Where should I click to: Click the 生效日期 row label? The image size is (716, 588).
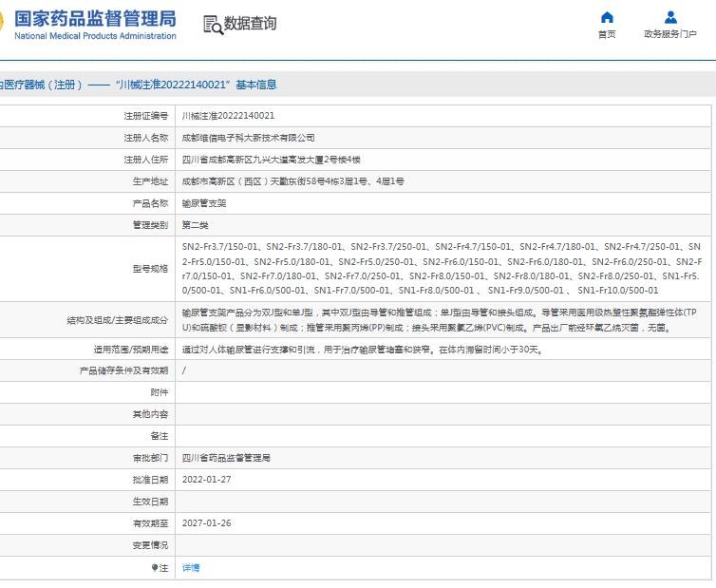click(151, 502)
